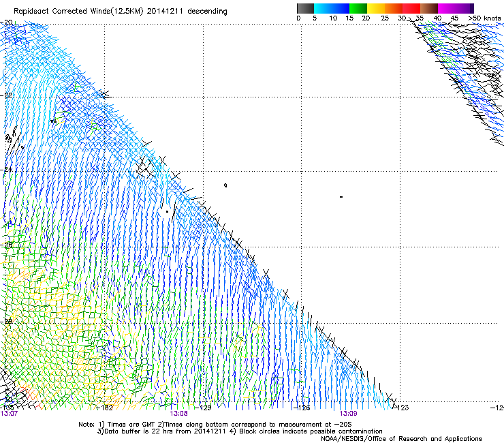The width and height of the screenshot is (504, 443).
Task: Click the -28 latitude axis label
Action: coord(6,321)
